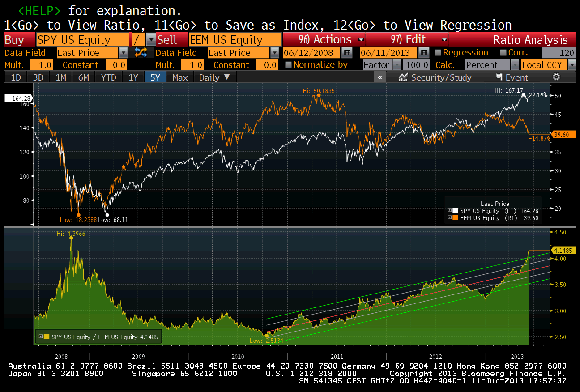Screen dimensions: 580x392
Task: Click the Low: 18.2388 EEM marker
Action: (x=78, y=220)
